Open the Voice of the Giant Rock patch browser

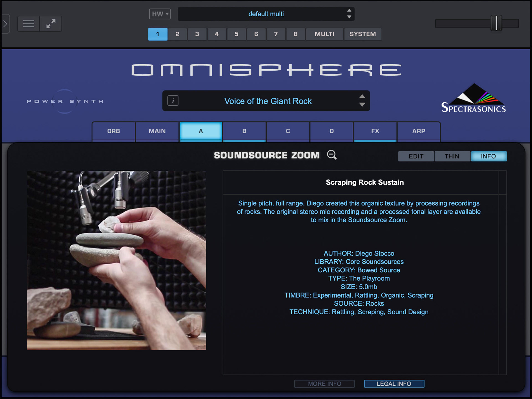[268, 101]
